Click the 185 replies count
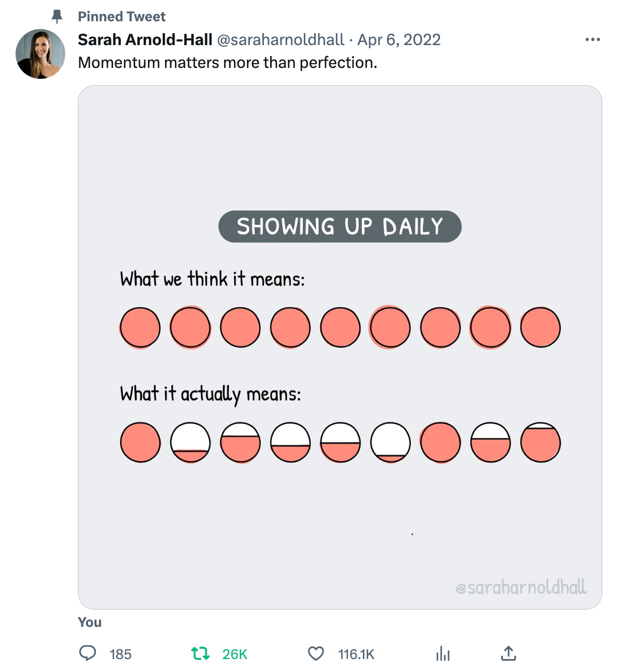Image resolution: width=619 pixels, height=672 pixels. tap(120, 654)
